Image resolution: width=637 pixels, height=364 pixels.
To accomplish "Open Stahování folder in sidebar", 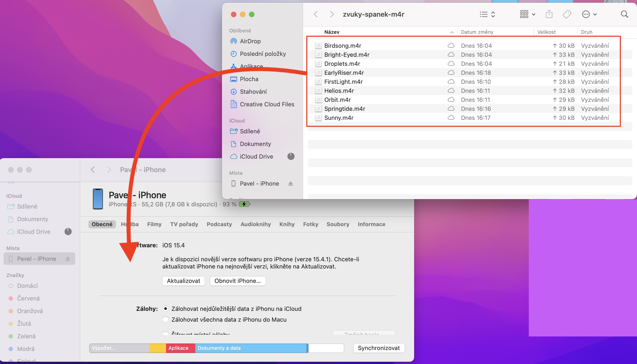I will (x=253, y=91).
